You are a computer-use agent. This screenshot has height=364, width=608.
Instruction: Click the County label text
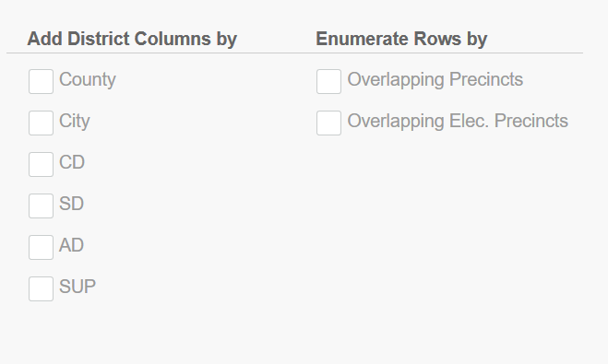[x=88, y=80]
